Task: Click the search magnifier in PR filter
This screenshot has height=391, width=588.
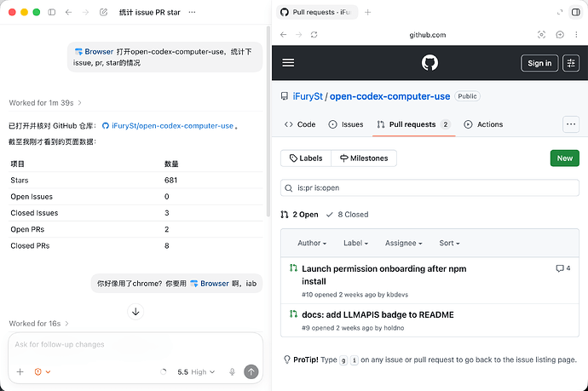Action: click(x=288, y=188)
